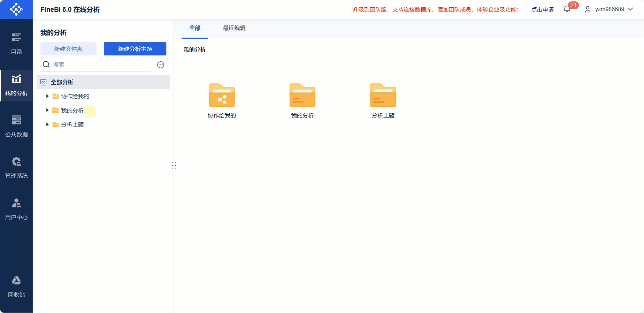Click the search magnifier icon
The width and height of the screenshot is (644, 313).
click(x=46, y=64)
